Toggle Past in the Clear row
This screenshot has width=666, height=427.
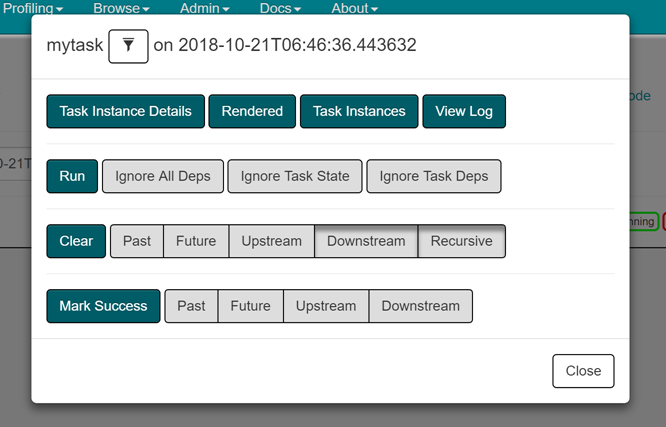pyautogui.click(x=137, y=241)
